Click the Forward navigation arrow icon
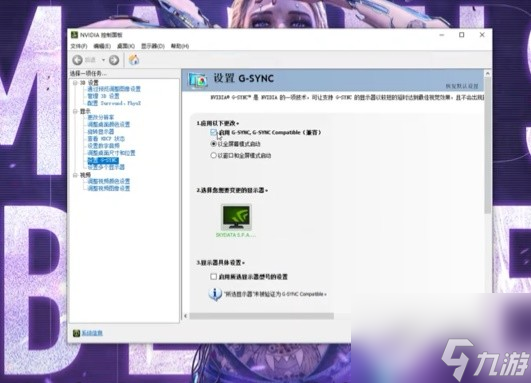This screenshot has height=383, width=531. 114,60
